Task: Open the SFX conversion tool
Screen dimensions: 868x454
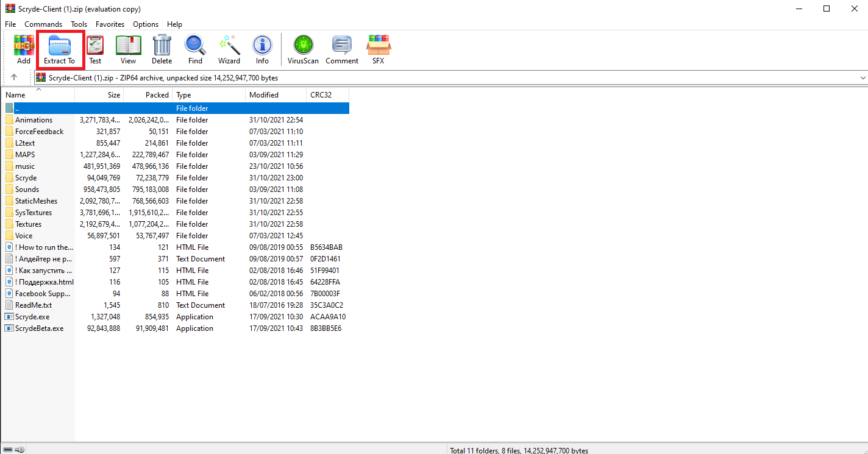Action: [379, 49]
